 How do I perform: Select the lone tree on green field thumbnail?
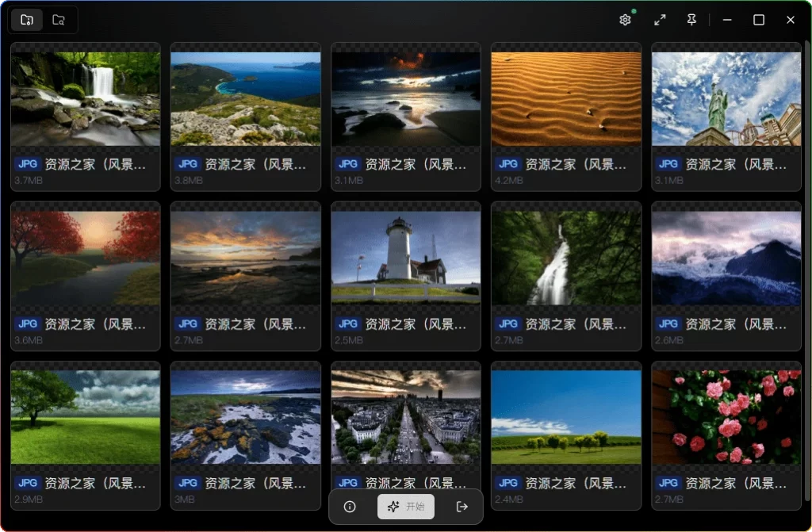tap(86, 417)
